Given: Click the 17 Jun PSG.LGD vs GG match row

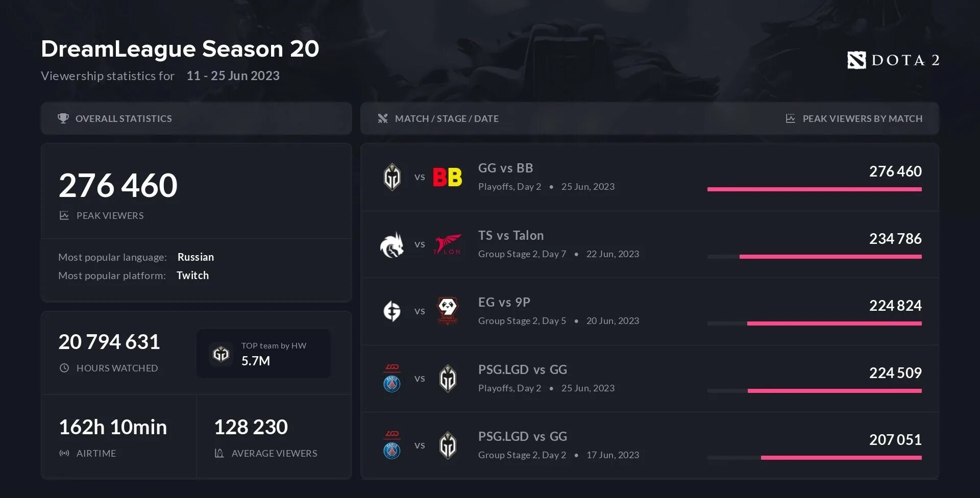Looking at the screenshot, I should 649,445.
